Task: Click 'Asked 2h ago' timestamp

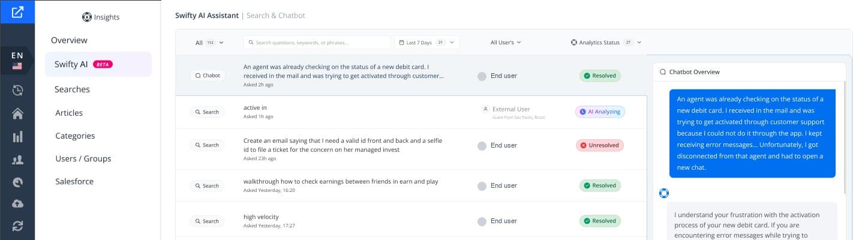Action: pyautogui.click(x=258, y=85)
